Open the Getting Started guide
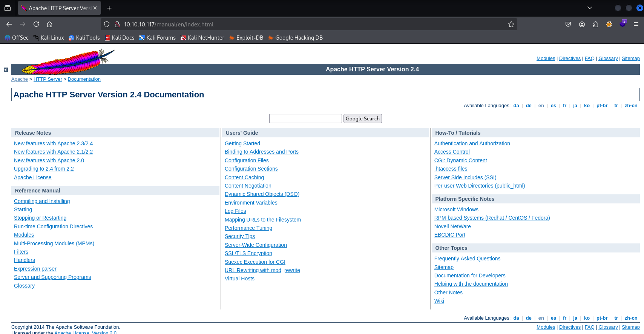Viewport: 644px width, 334px height. point(242,143)
